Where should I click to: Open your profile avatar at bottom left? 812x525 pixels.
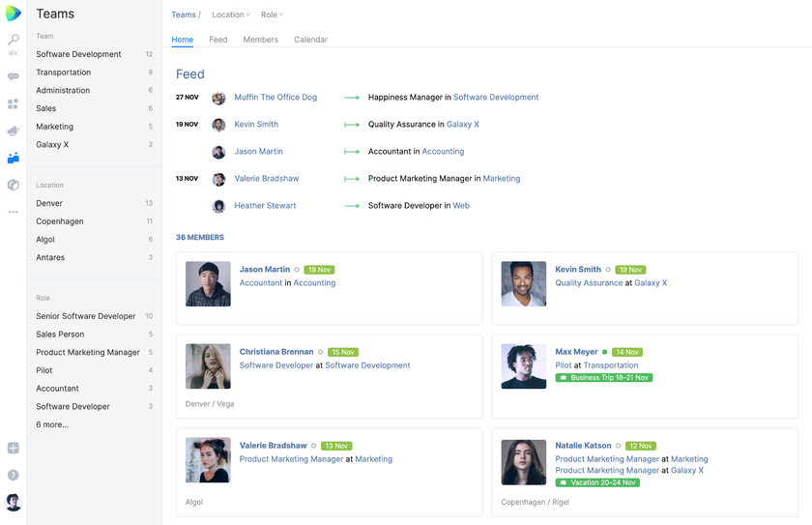click(x=14, y=503)
